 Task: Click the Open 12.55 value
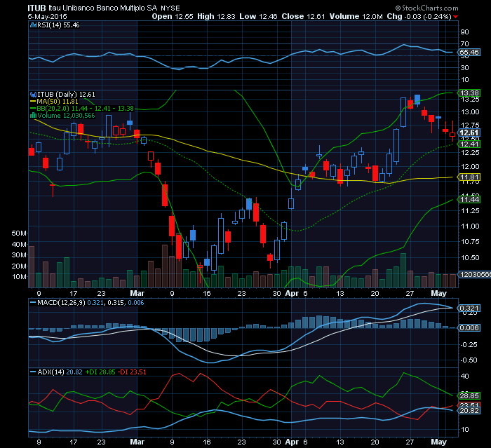(x=173, y=17)
